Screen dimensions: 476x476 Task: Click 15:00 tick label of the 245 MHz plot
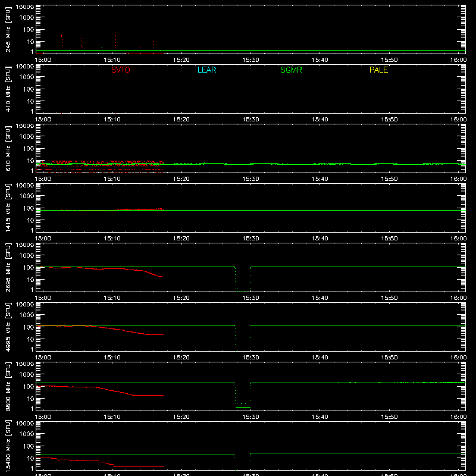43,60
